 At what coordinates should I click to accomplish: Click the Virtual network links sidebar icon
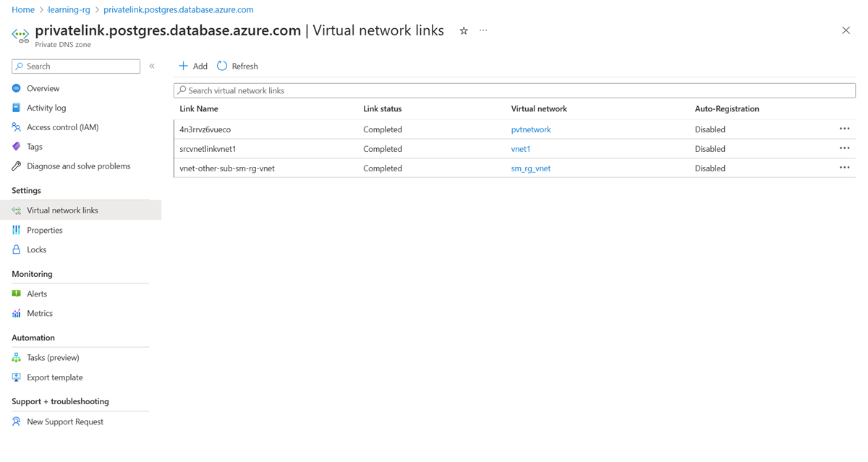17,210
